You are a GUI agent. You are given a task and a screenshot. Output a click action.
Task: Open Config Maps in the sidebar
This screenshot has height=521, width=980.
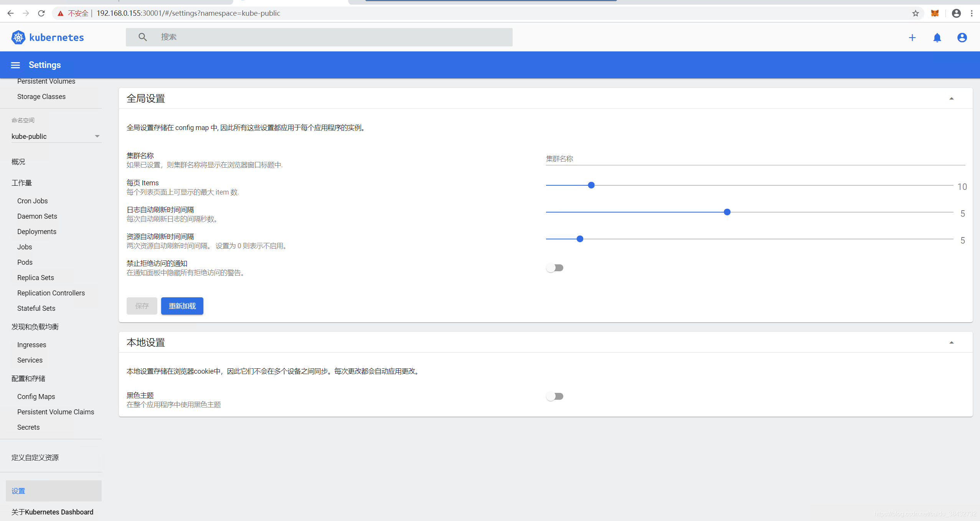(x=36, y=396)
